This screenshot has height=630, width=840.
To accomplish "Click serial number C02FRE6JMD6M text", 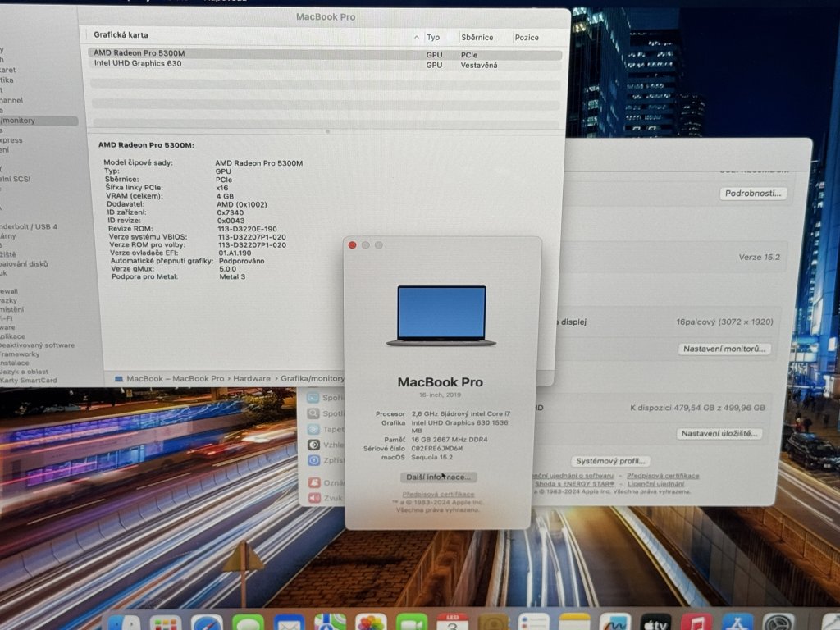I will pos(436,449).
